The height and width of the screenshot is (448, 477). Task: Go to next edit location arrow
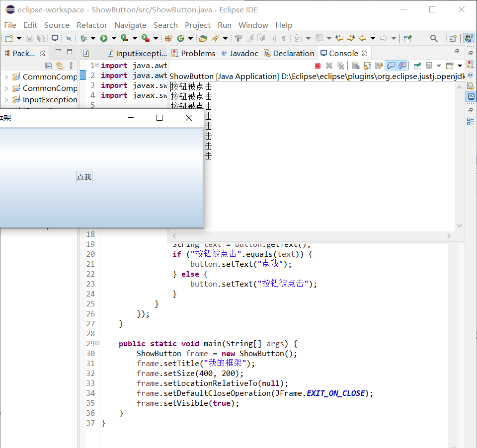click(351, 38)
